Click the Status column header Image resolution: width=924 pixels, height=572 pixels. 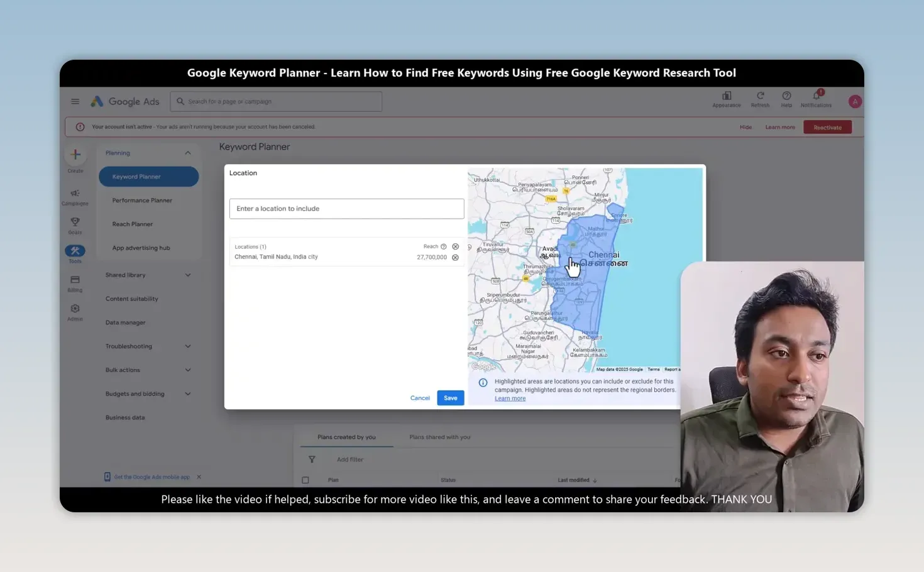[448, 480]
